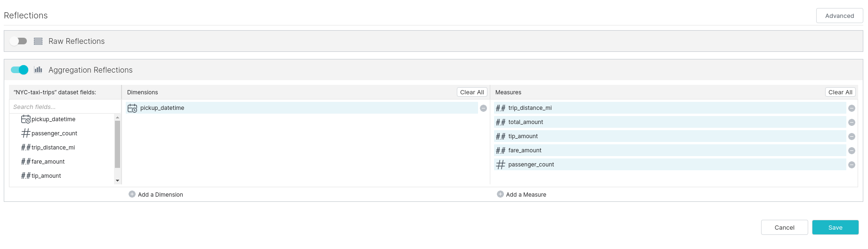Clear all Dimensions
The width and height of the screenshot is (868, 249).
click(471, 92)
